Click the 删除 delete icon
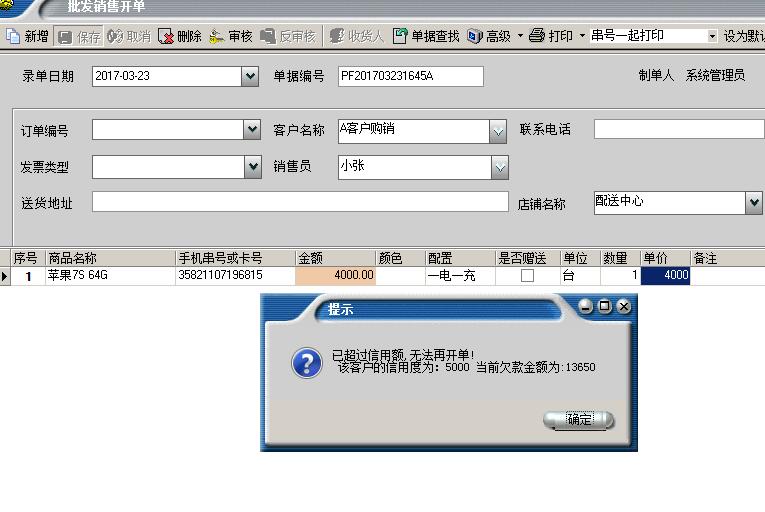 click(166, 37)
